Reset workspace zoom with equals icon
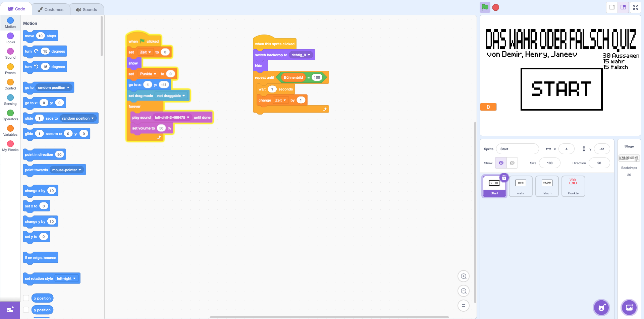The height and width of the screenshot is (319, 644). pos(464,306)
